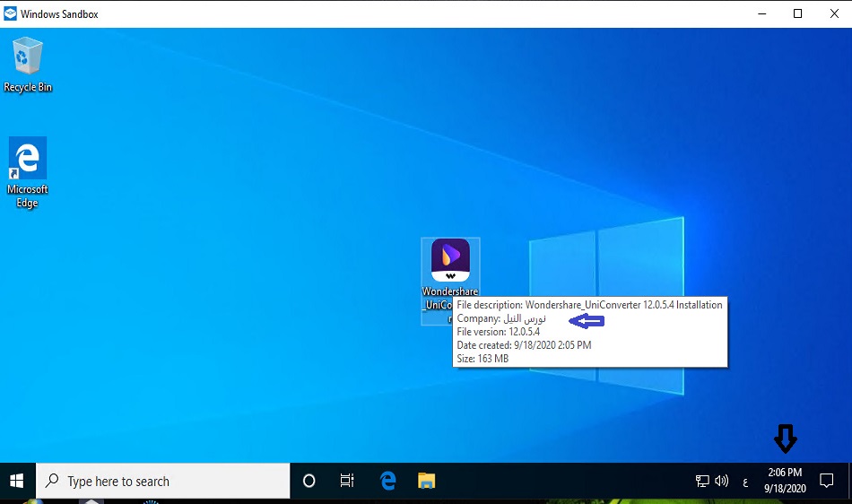This screenshot has width=852, height=504.
Task: Open the network status tray icon
Action: click(702, 482)
